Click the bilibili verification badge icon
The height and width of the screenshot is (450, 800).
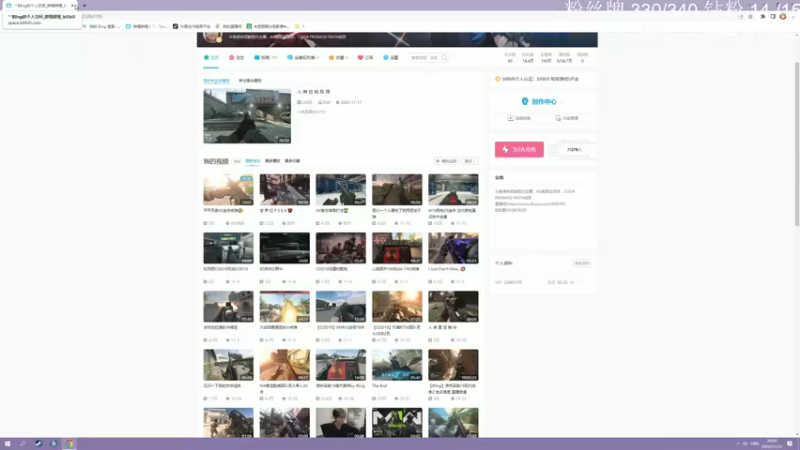click(x=497, y=79)
